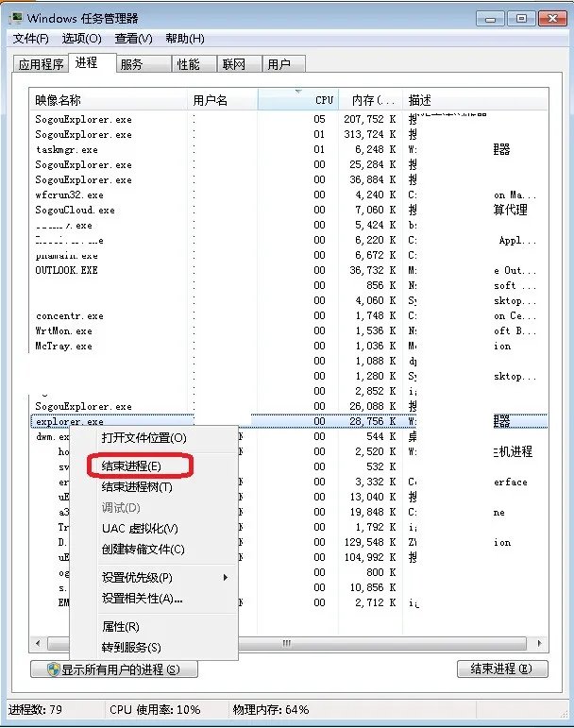Click the horizontal scrollbar left arrow
Screen dimensions: 574x728
tap(38, 644)
